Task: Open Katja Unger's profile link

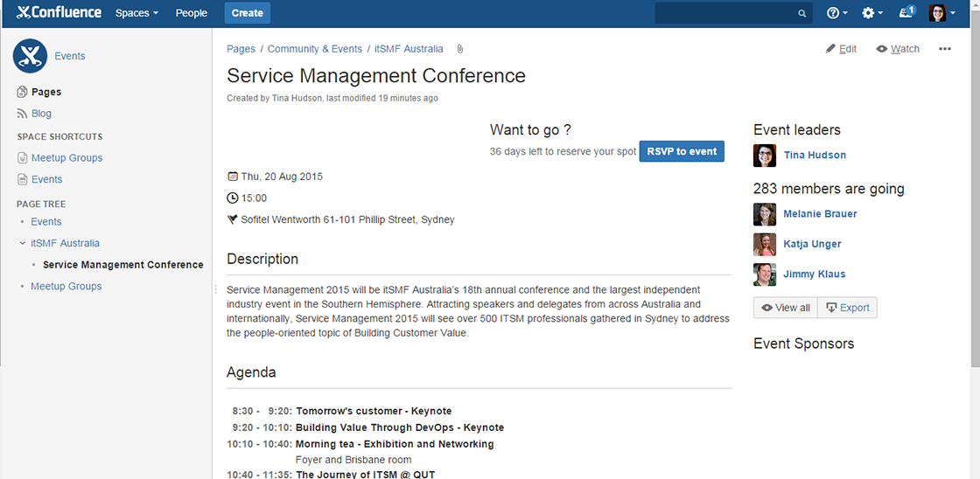Action: point(813,244)
